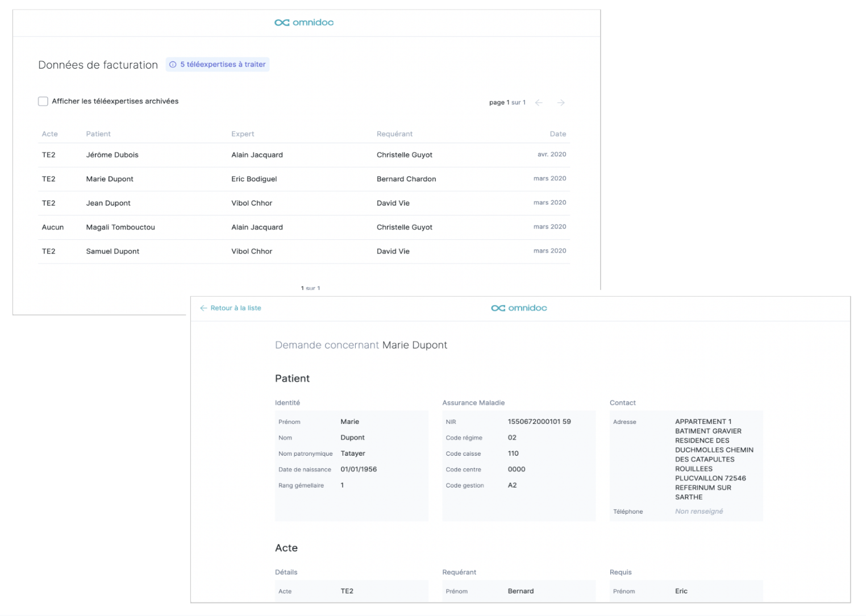The width and height of the screenshot is (866, 616).
Task: Click the left pagination arrow
Action: click(539, 102)
